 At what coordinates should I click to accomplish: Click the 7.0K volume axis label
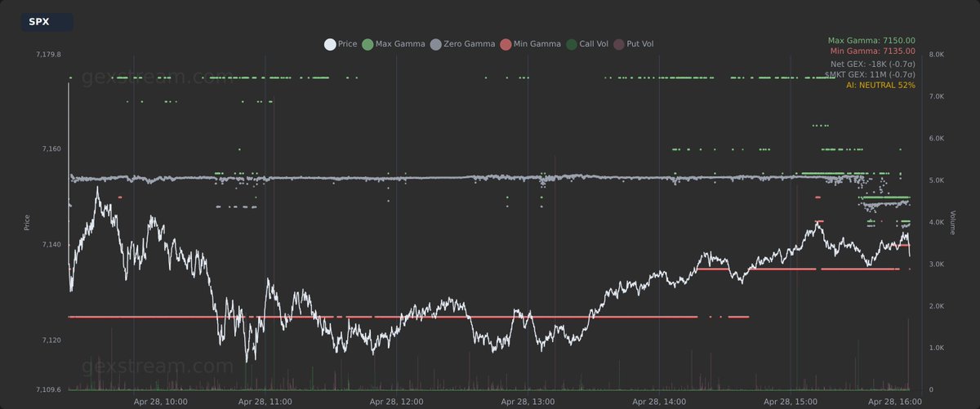(x=936, y=96)
